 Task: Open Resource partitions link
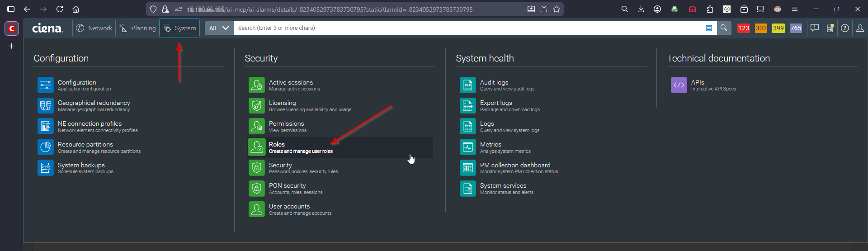coord(85,144)
